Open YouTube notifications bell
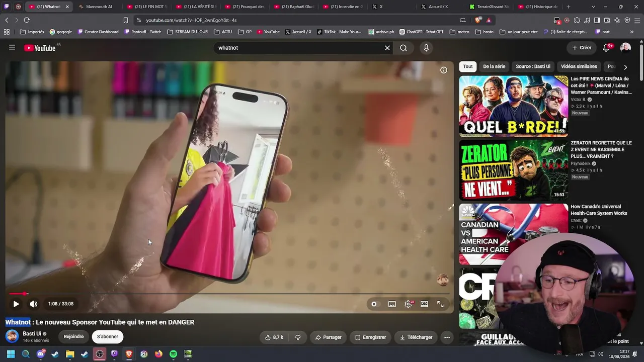This screenshot has width=644, height=362. [607, 48]
